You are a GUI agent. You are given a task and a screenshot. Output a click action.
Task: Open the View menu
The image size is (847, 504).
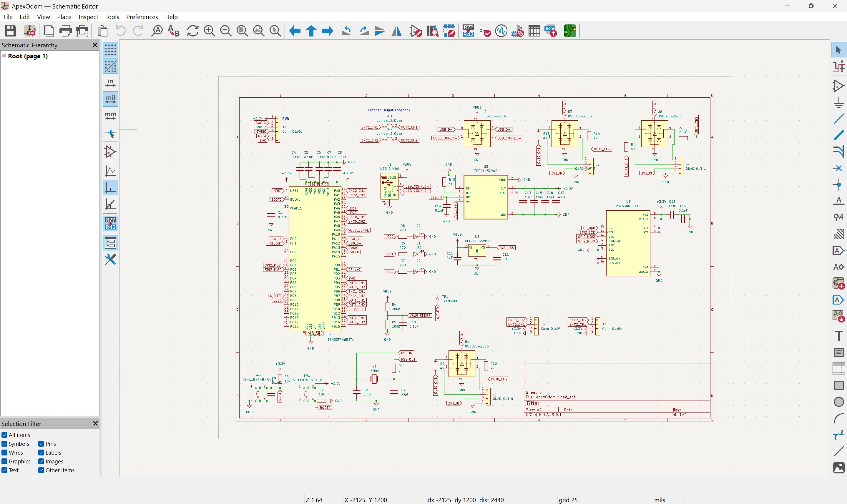click(44, 17)
